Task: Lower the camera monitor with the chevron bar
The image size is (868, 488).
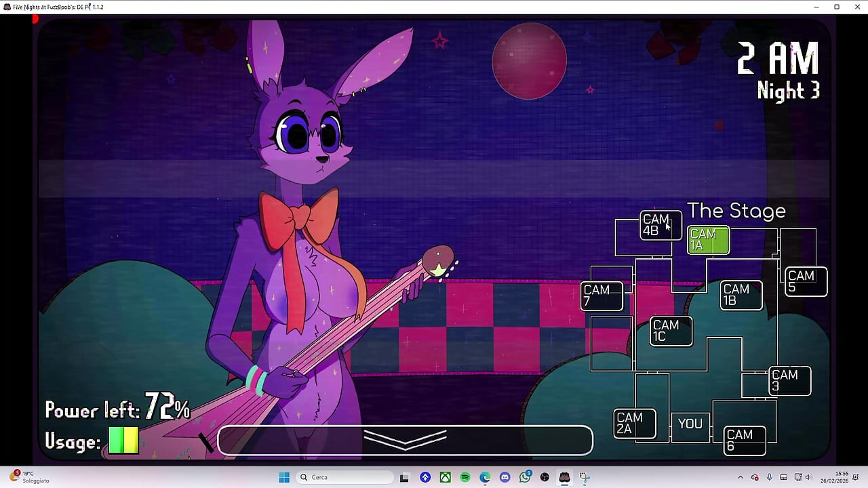Action: pos(405,440)
